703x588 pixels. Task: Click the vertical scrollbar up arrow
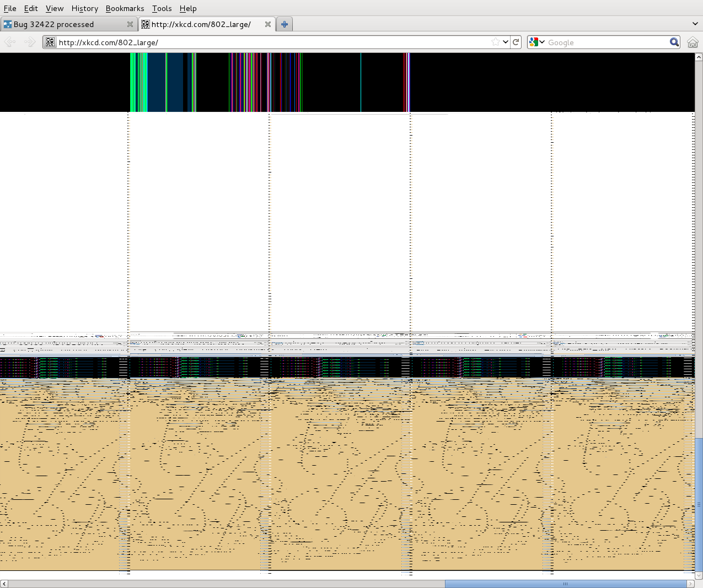pos(699,57)
